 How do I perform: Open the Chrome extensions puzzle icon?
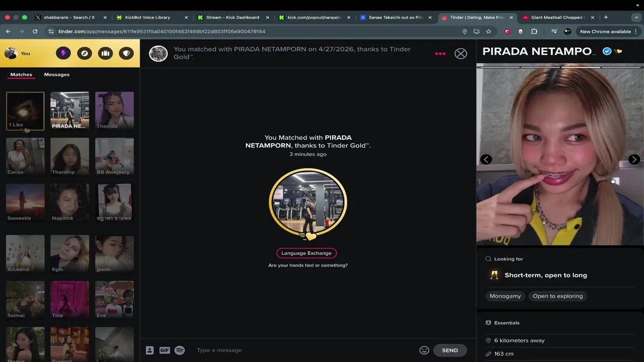[534, 31]
